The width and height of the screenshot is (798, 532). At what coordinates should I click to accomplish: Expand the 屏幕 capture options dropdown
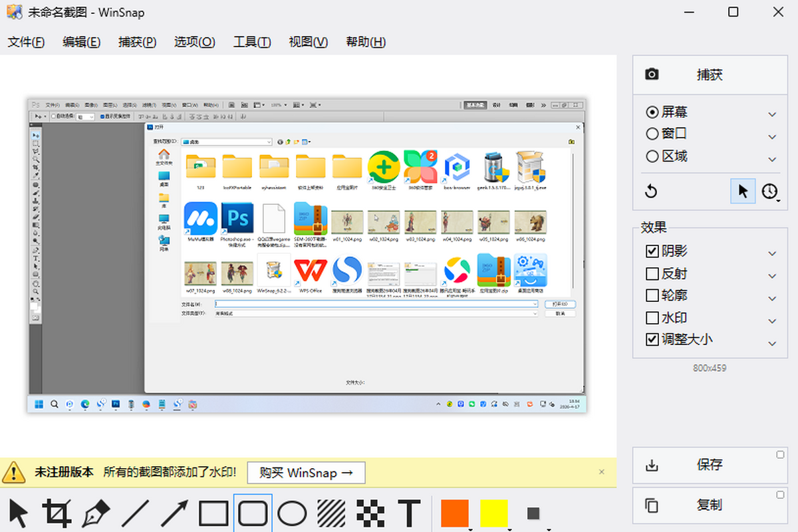771,112
